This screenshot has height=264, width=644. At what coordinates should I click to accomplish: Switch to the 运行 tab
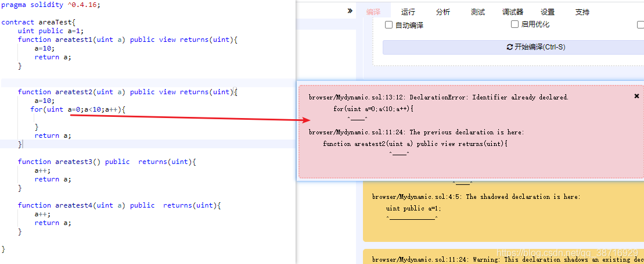408,12
